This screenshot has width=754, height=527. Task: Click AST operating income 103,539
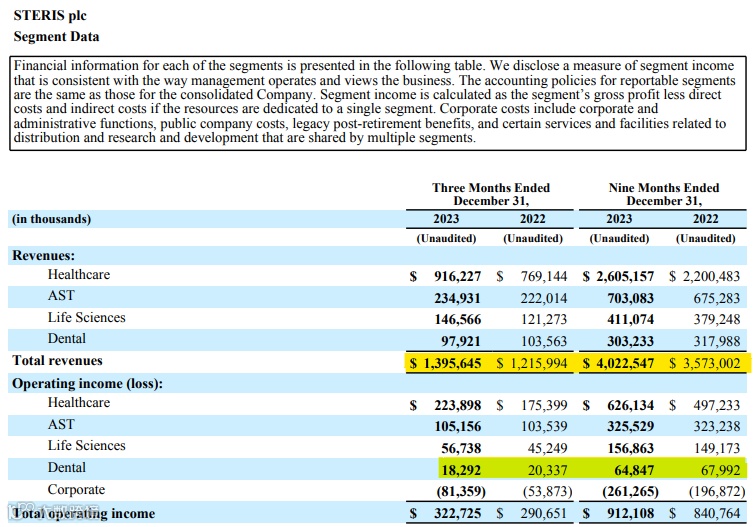click(x=544, y=427)
